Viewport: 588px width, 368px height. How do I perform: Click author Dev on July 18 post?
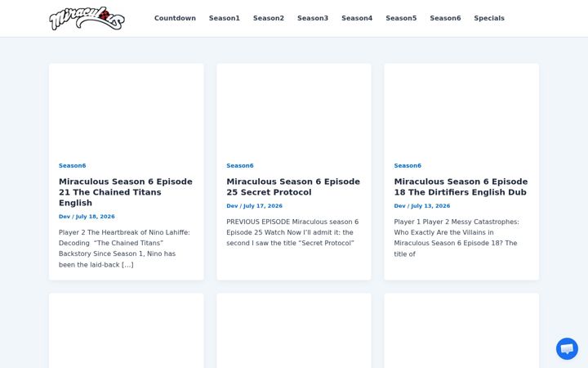point(65,217)
